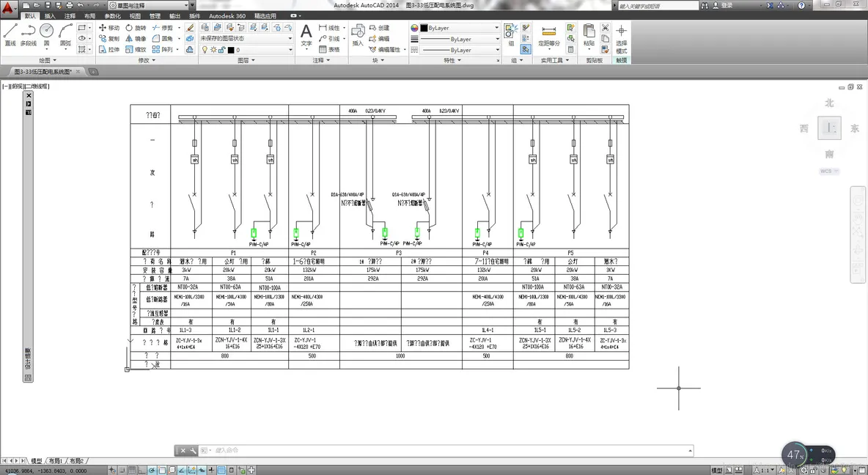Click the black swatch in ByLayer color box

[x=424, y=28]
